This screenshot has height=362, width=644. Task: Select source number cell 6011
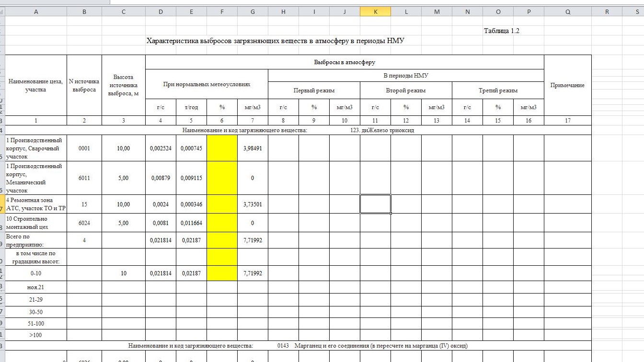[84, 178]
